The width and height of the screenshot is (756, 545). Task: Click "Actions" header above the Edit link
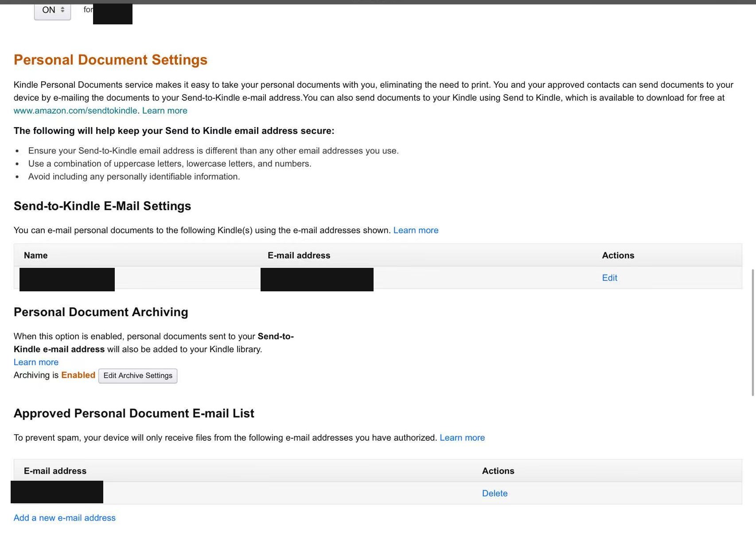pyautogui.click(x=618, y=255)
